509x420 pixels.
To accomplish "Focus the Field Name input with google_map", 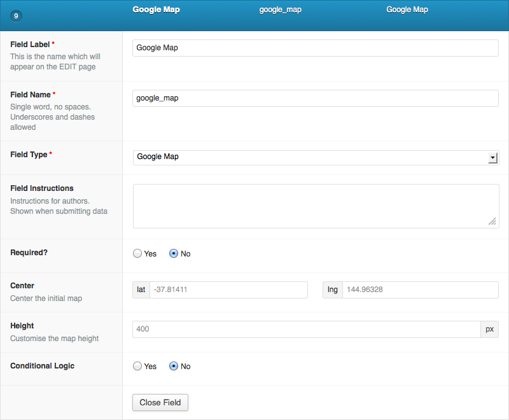I will point(315,99).
